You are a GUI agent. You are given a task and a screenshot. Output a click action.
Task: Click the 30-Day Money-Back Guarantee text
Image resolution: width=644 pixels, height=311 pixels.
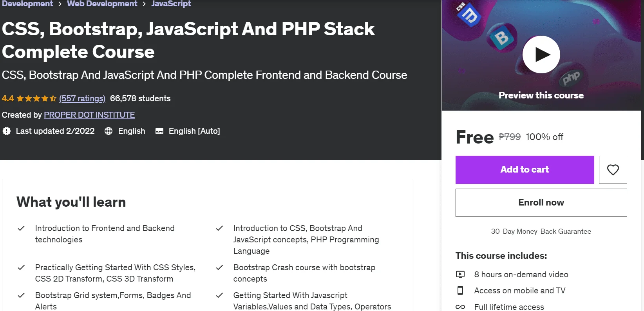(541, 231)
